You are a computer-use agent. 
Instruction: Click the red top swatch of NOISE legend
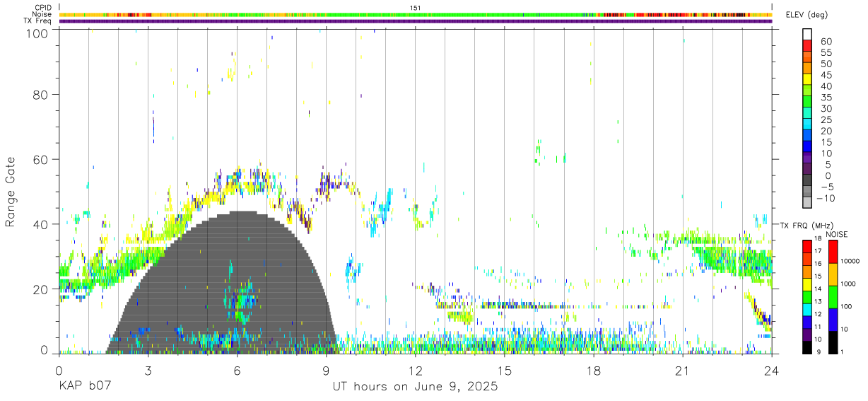[x=832, y=252]
